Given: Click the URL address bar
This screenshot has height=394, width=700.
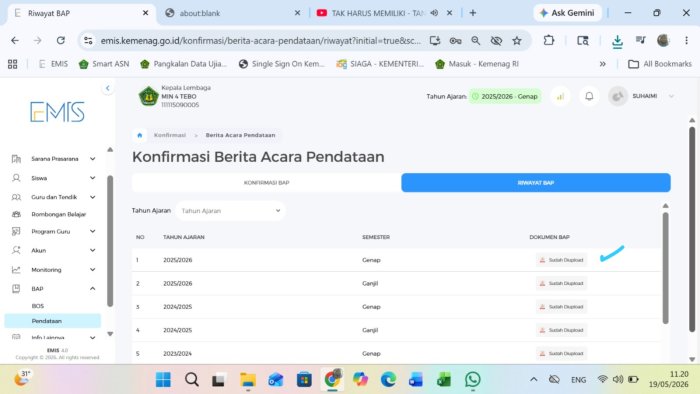Looking at the screenshot, I should click(x=260, y=41).
